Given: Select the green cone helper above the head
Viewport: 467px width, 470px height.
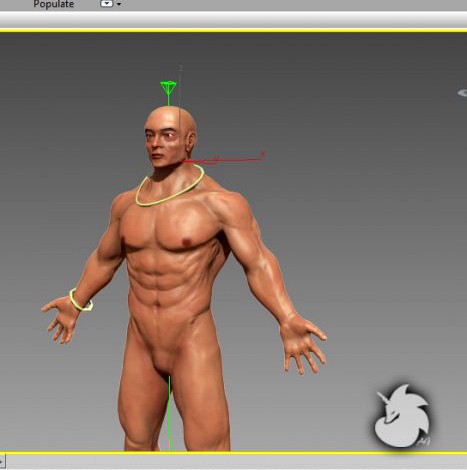Looking at the screenshot, I should pos(168,88).
